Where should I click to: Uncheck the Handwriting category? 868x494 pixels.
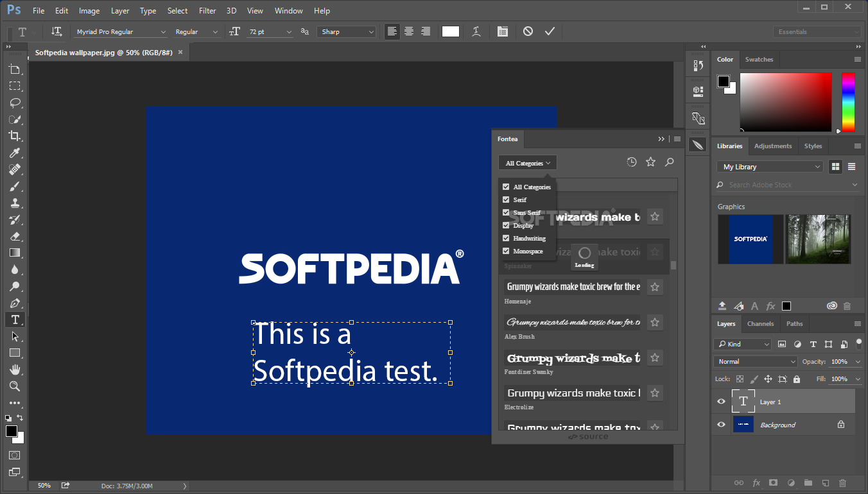(506, 238)
